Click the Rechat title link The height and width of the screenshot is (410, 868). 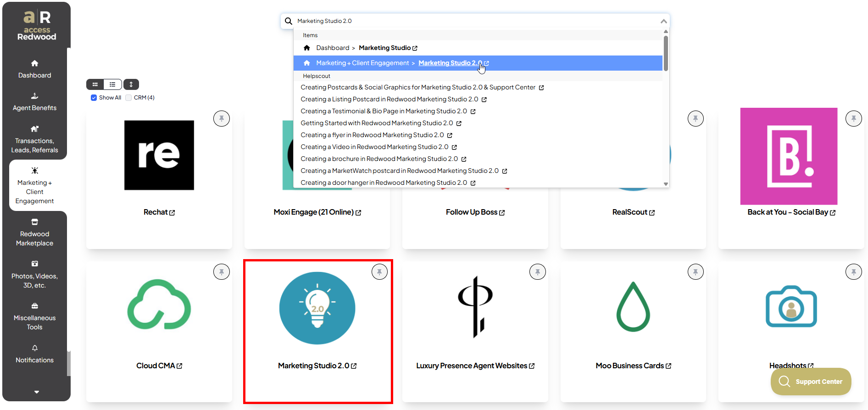pyautogui.click(x=159, y=212)
